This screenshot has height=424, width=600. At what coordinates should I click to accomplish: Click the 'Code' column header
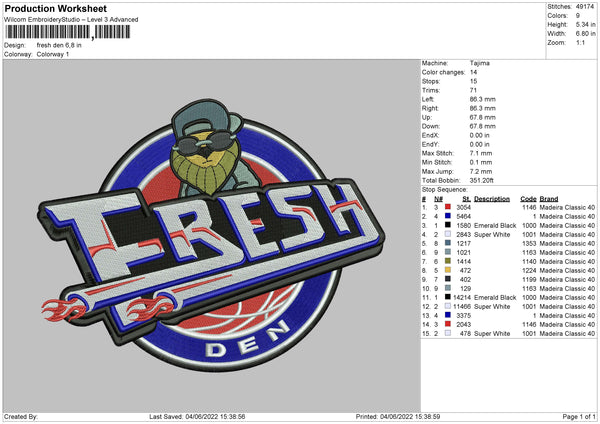(528, 199)
